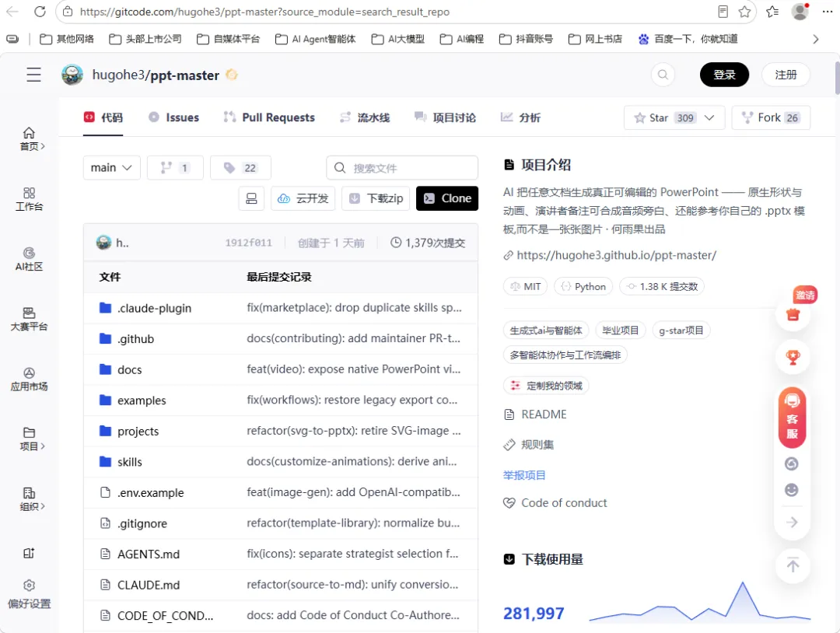This screenshot has height=633, width=840.
Task: Click the 1,379次提交 commits link
Action: 428,243
